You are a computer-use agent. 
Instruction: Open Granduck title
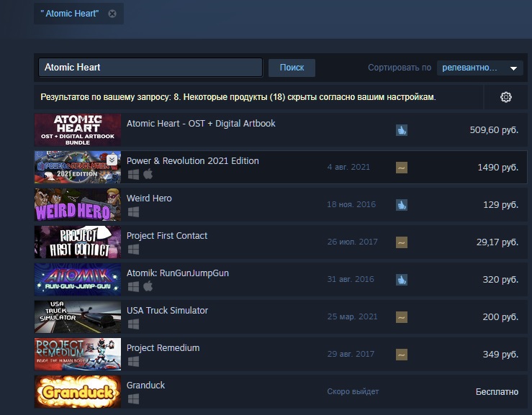click(146, 386)
